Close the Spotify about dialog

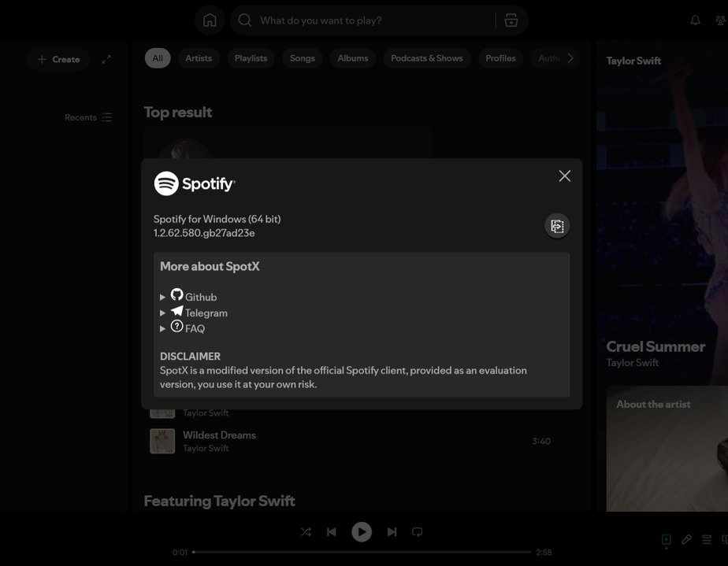pos(564,176)
